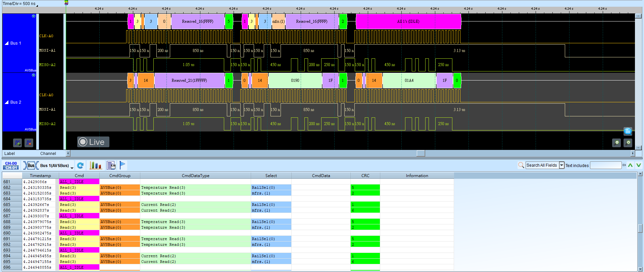
Task: Select the Bus 1 MOSI-A1 channel label
Action: tap(47, 50)
